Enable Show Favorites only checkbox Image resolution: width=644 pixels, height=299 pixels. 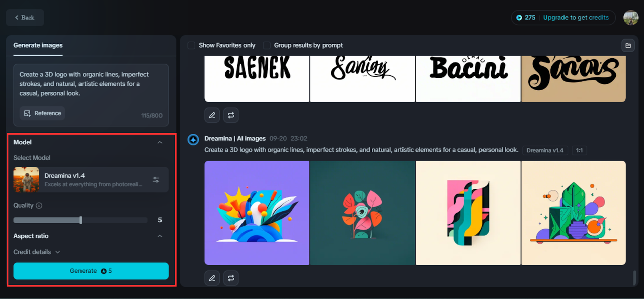point(191,45)
